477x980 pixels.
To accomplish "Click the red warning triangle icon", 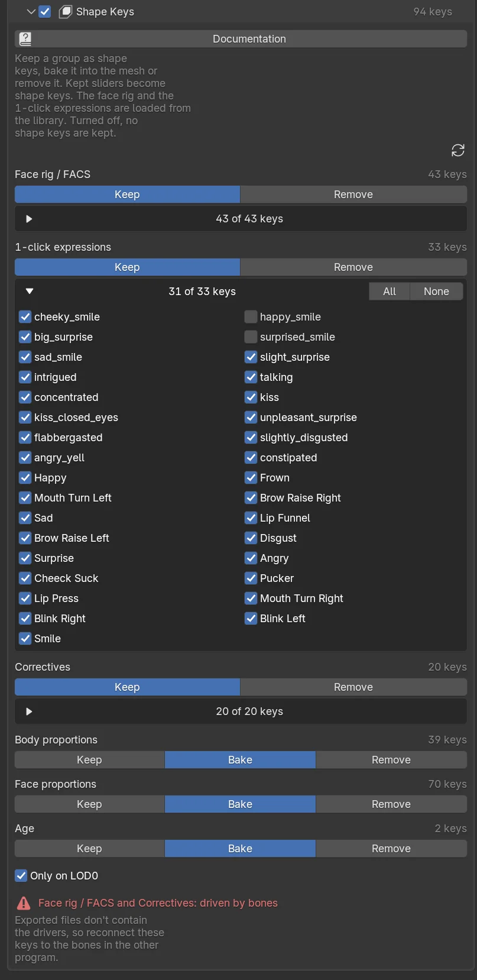I will click(24, 903).
